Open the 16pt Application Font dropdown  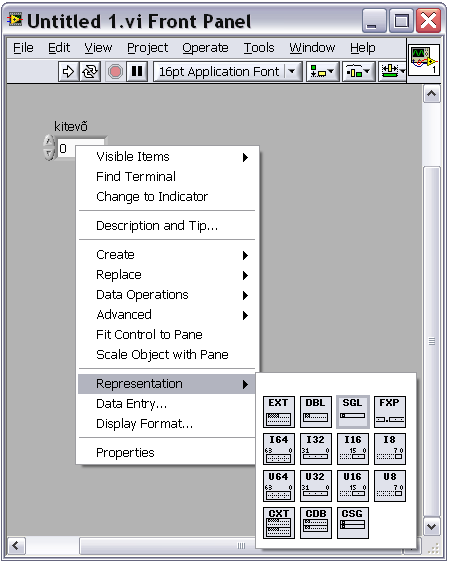pyautogui.click(x=228, y=71)
